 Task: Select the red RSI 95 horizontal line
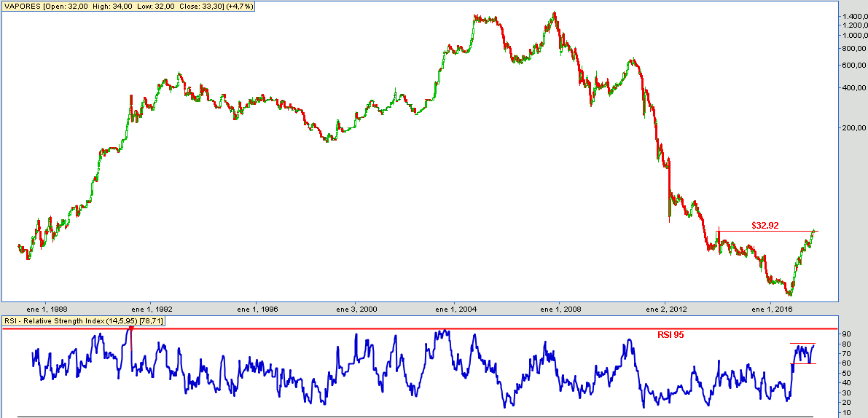pyautogui.click(x=421, y=328)
